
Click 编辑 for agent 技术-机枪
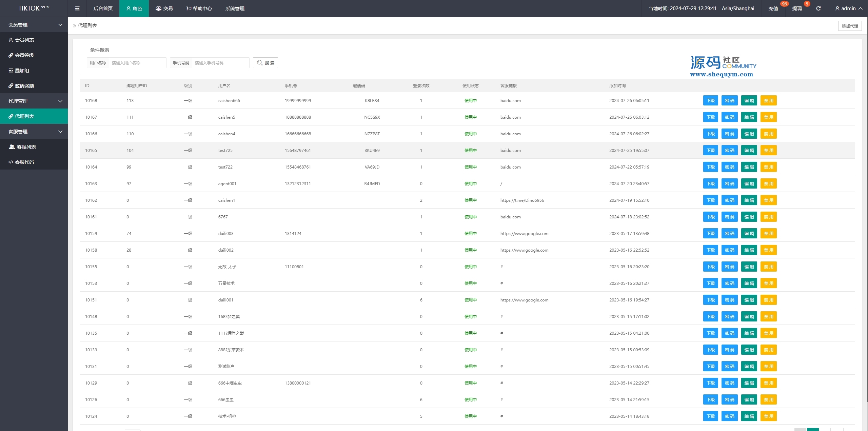pos(749,416)
